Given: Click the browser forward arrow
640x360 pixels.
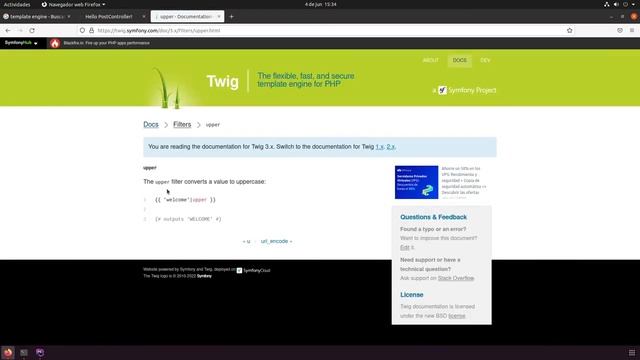Looking at the screenshot, I should coord(20,31).
